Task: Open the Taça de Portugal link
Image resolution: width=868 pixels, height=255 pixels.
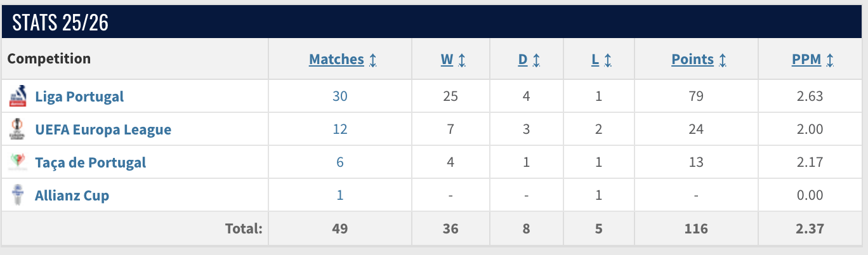Action: click(90, 162)
